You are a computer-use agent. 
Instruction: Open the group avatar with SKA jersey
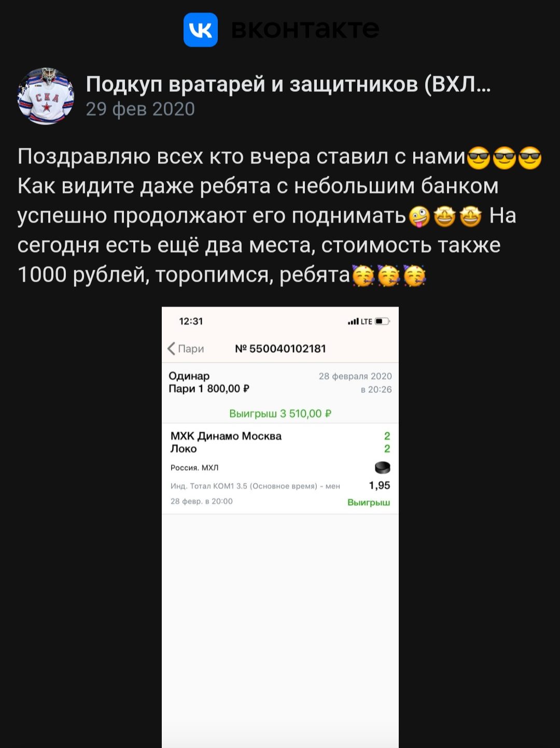tap(46, 96)
